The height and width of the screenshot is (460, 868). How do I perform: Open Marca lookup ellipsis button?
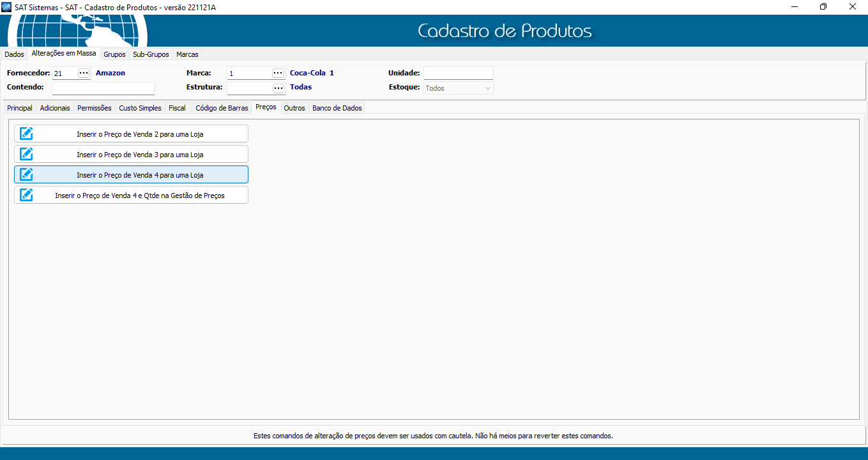pyautogui.click(x=278, y=73)
